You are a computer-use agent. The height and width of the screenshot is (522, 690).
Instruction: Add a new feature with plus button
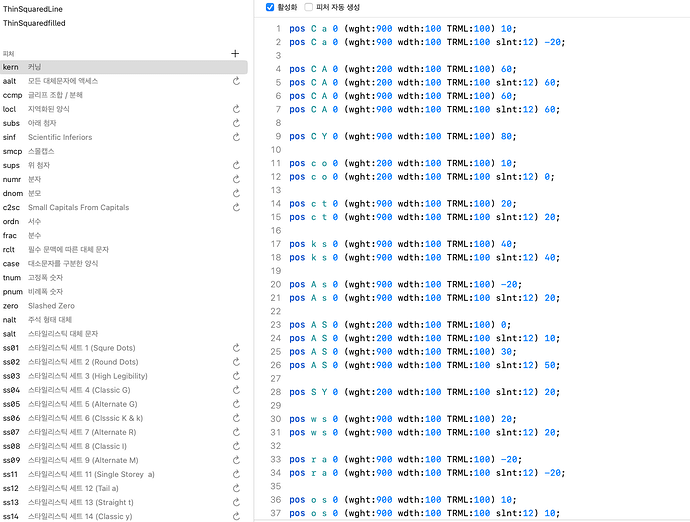pos(235,53)
